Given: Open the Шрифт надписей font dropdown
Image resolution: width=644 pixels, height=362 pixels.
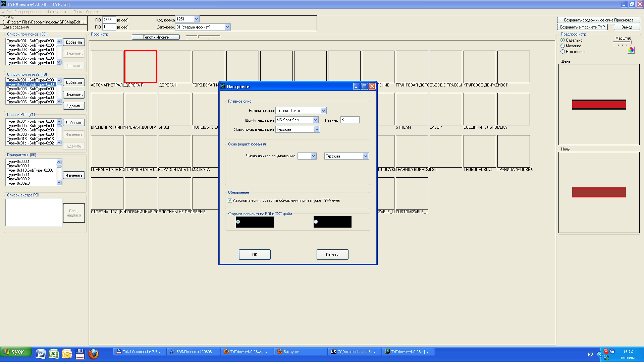Looking at the screenshot, I should (315, 120).
